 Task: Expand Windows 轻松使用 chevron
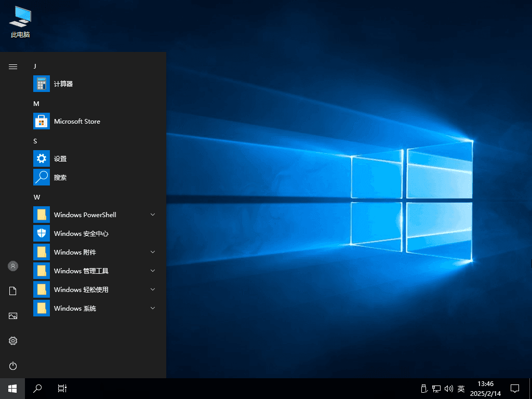pos(152,289)
